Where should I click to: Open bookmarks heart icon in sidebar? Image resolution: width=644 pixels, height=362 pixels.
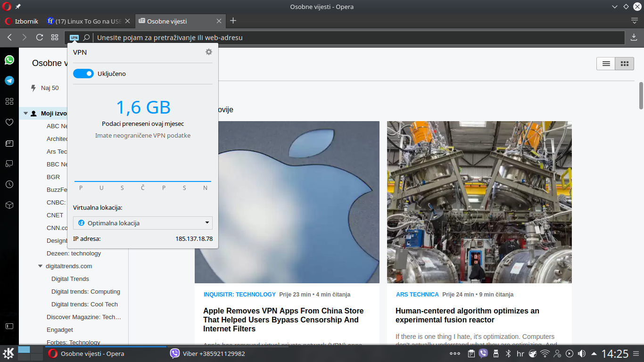(9, 122)
